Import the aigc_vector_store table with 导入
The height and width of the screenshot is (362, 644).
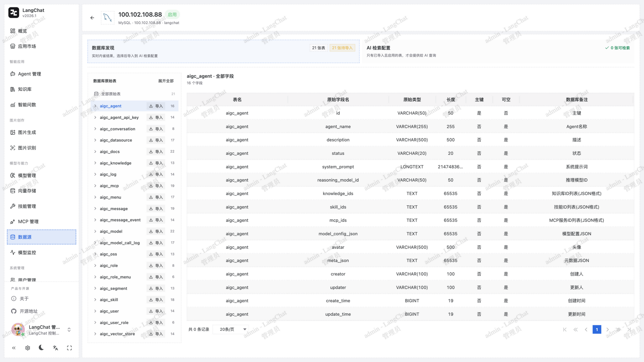(x=156, y=334)
